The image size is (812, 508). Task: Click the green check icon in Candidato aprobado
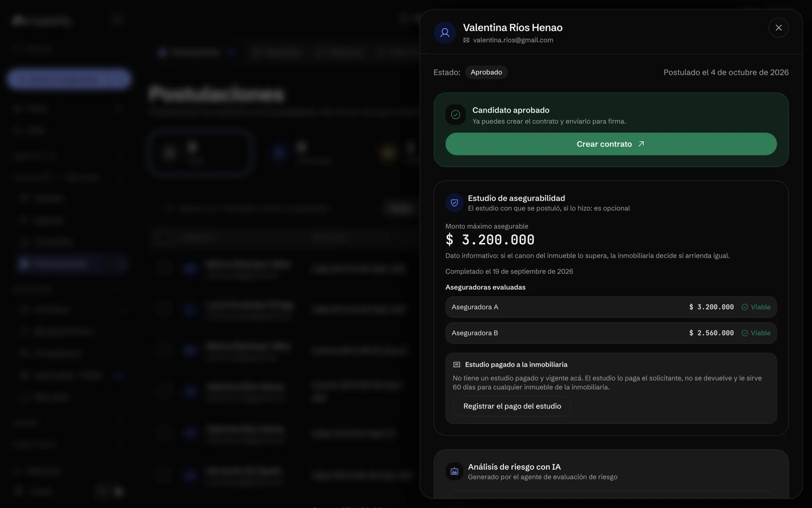[x=455, y=115]
